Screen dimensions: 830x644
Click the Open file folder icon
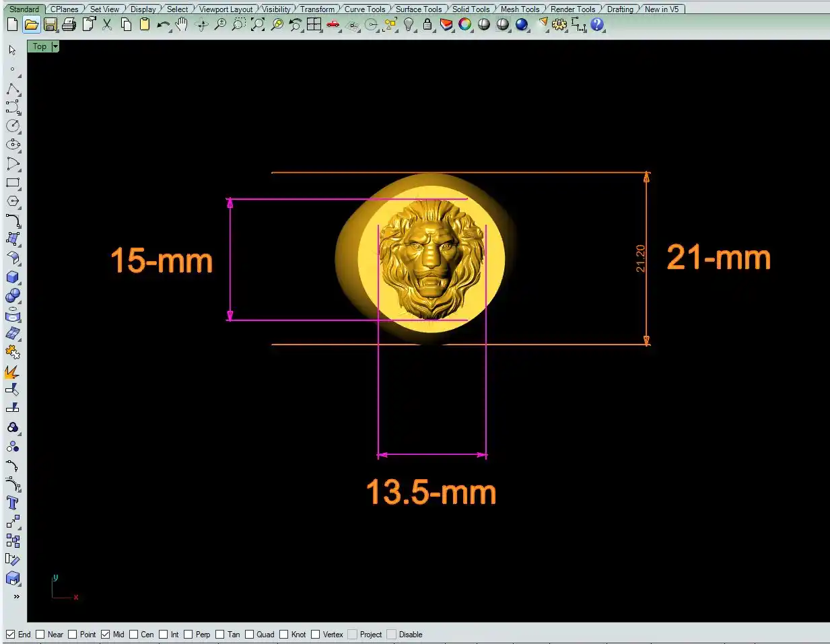(x=31, y=25)
